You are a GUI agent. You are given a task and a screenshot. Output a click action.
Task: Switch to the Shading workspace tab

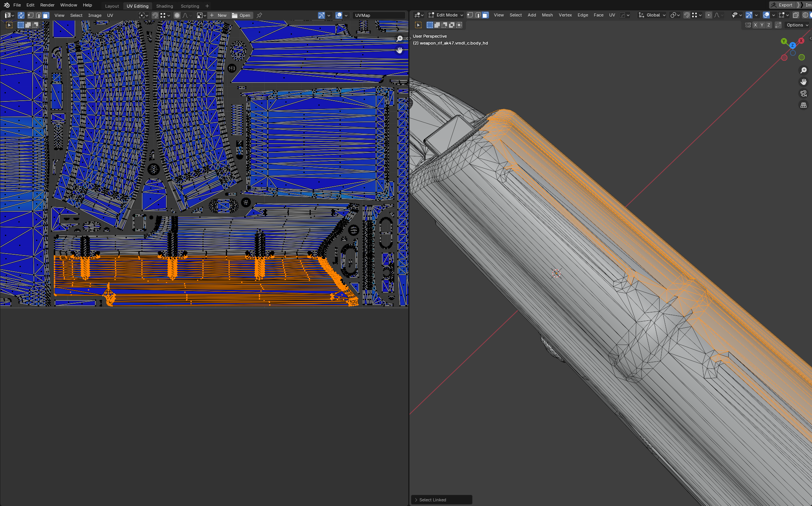point(164,6)
